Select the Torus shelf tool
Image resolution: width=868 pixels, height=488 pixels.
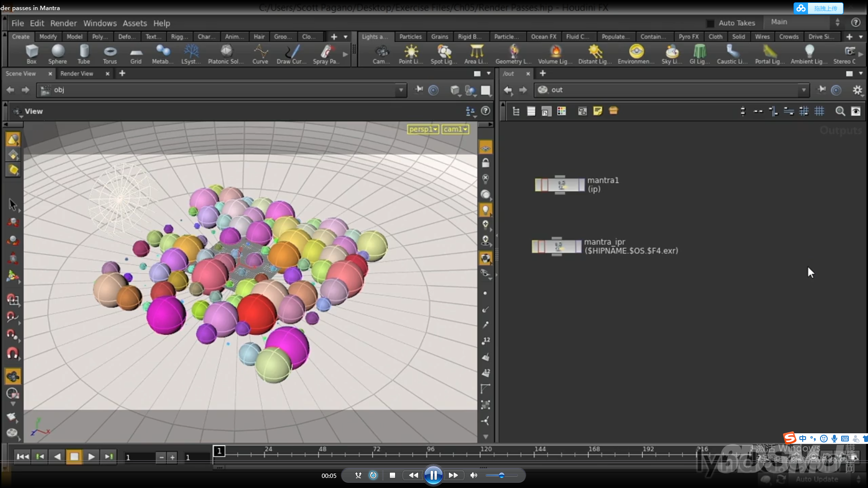tap(110, 54)
